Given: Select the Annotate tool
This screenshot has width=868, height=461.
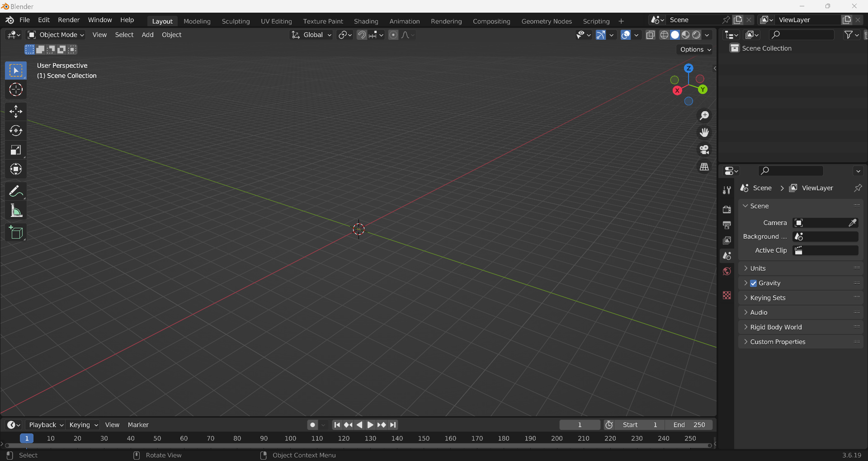Looking at the screenshot, I should click(x=16, y=191).
